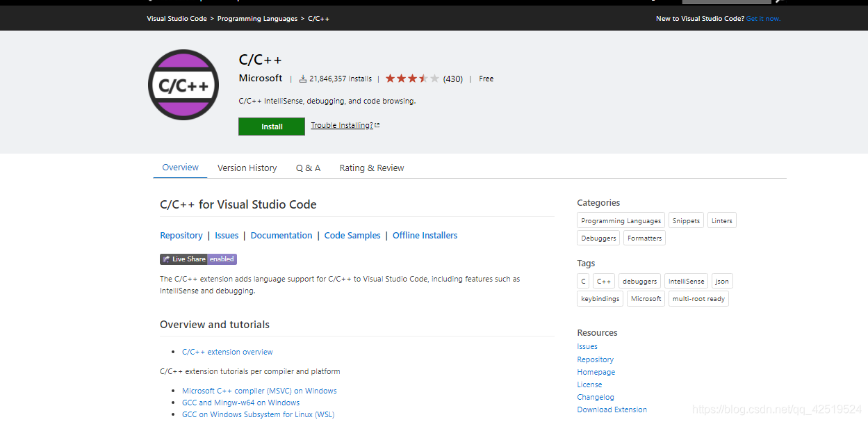This screenshot has height=422, width=868.
Task: Open the Documentation link
Action: pyautogui.click(x=281, y=236)
